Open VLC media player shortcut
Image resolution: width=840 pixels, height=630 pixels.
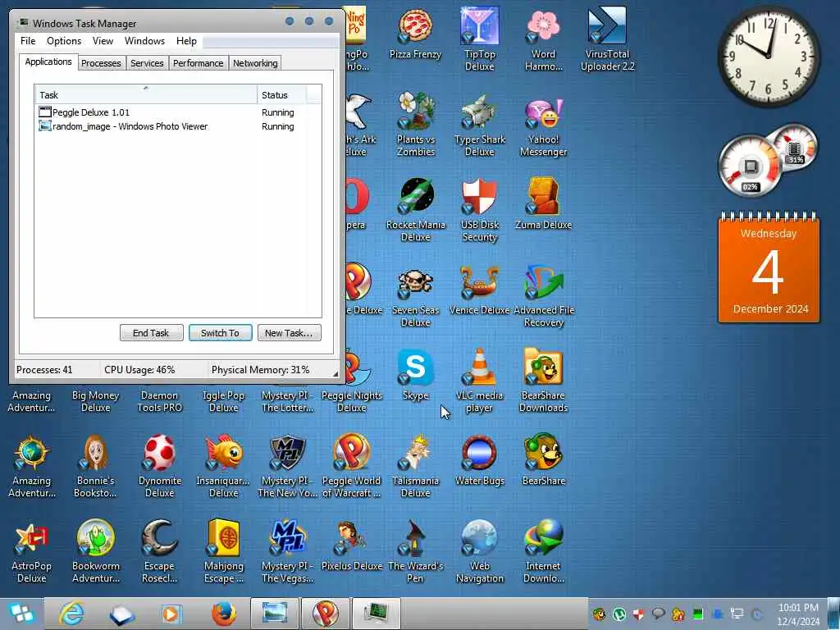click(479, 379)
